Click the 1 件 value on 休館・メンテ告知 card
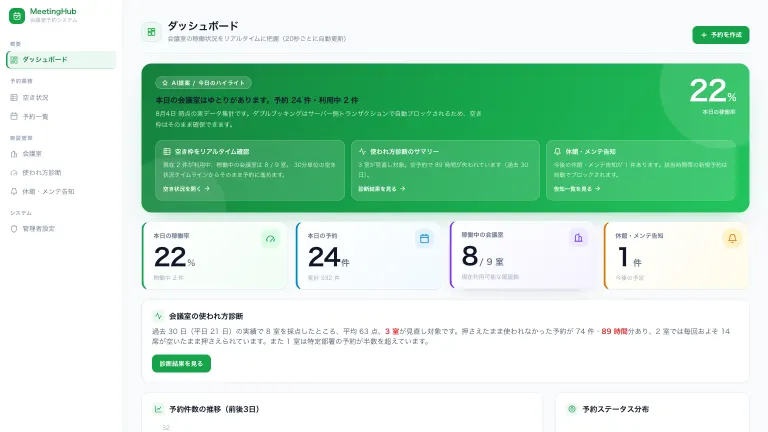This screenshot has width=768, height=432. pyautogui.click(x=629, y=257)
